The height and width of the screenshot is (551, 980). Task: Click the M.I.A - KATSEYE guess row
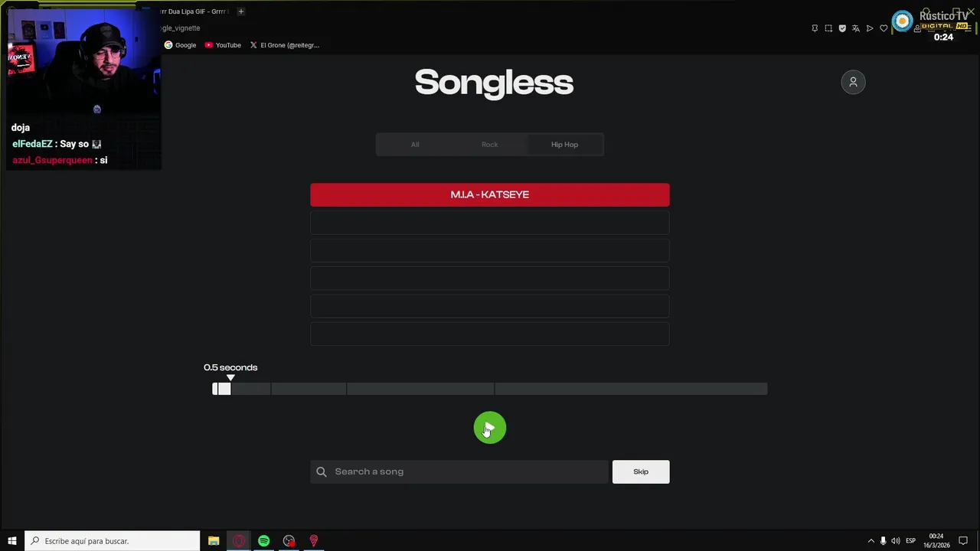[x=490, y=194]
